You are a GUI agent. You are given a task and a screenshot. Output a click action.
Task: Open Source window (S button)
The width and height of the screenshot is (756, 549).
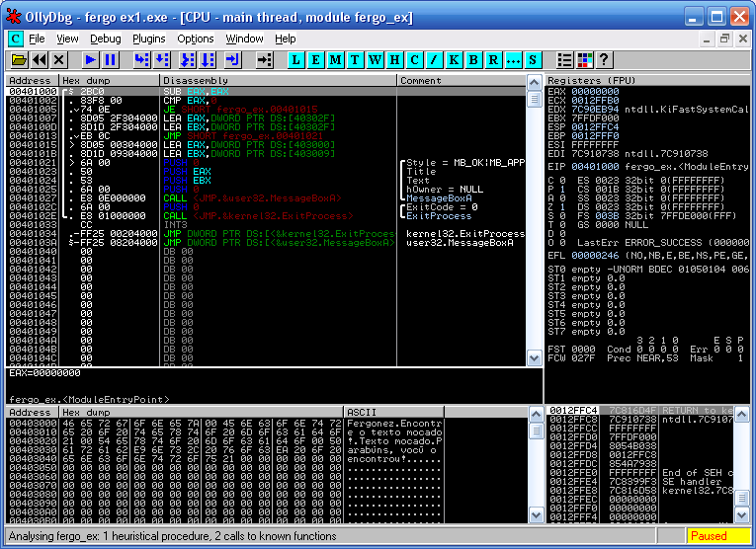tap(533, 60)
